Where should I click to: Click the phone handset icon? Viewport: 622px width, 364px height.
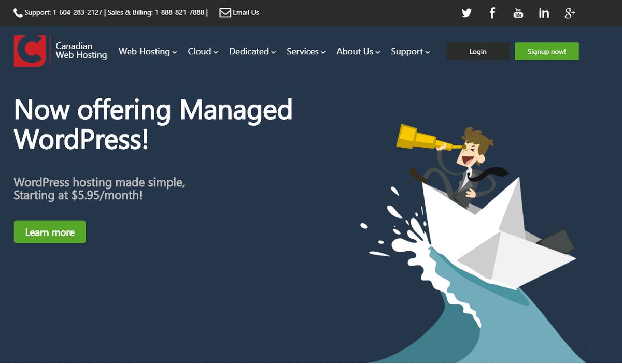point(18,13)
